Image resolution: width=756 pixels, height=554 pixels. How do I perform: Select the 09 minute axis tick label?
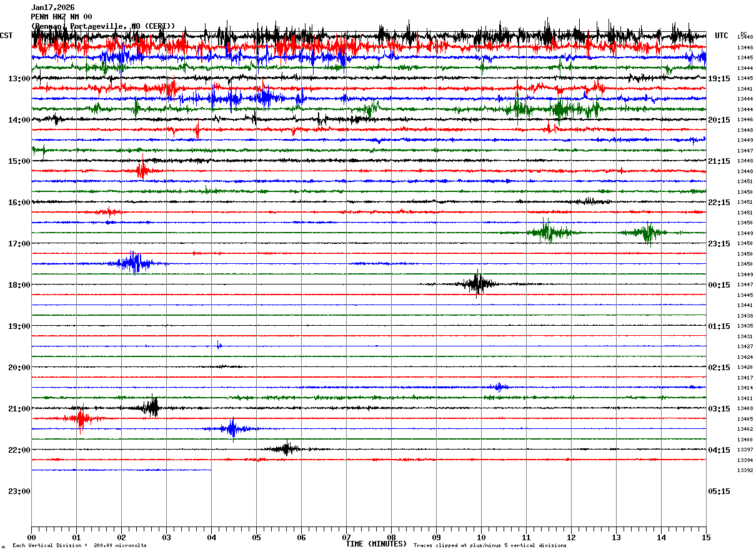436,537
